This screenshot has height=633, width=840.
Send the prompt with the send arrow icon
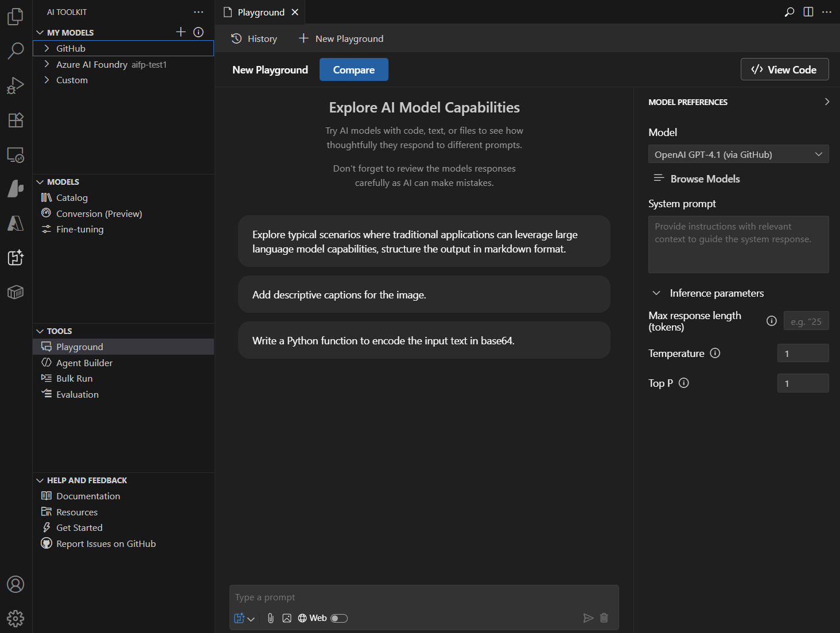point(588,618)
